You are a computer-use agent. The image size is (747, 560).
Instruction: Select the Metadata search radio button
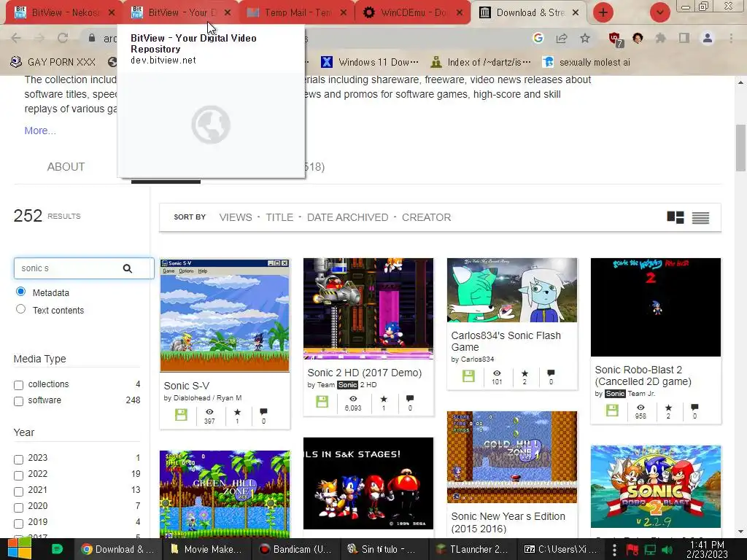click(20, 292)
